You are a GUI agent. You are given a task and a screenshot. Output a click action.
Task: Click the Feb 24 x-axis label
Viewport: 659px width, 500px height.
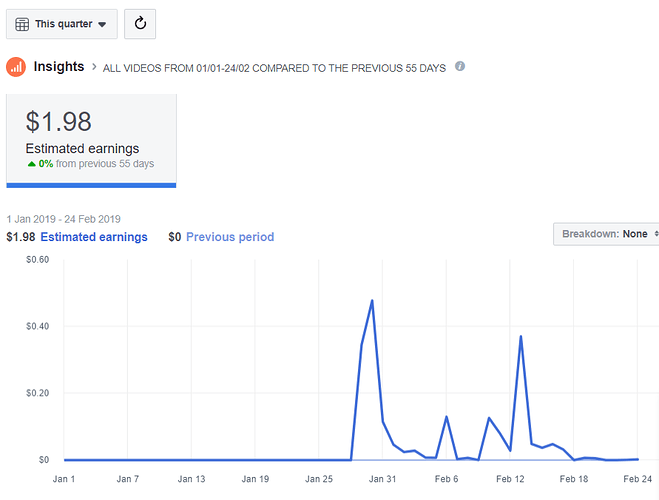[x=638, y=479]
